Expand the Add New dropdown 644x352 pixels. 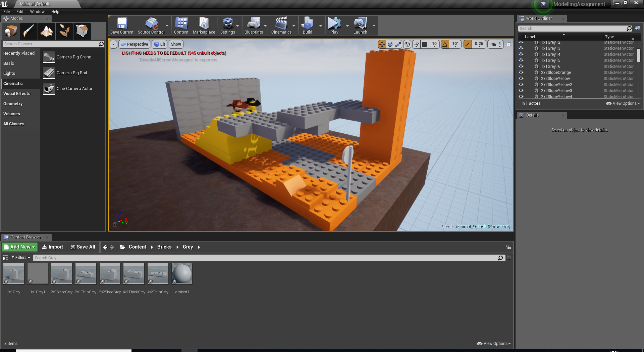coord(19,247)
